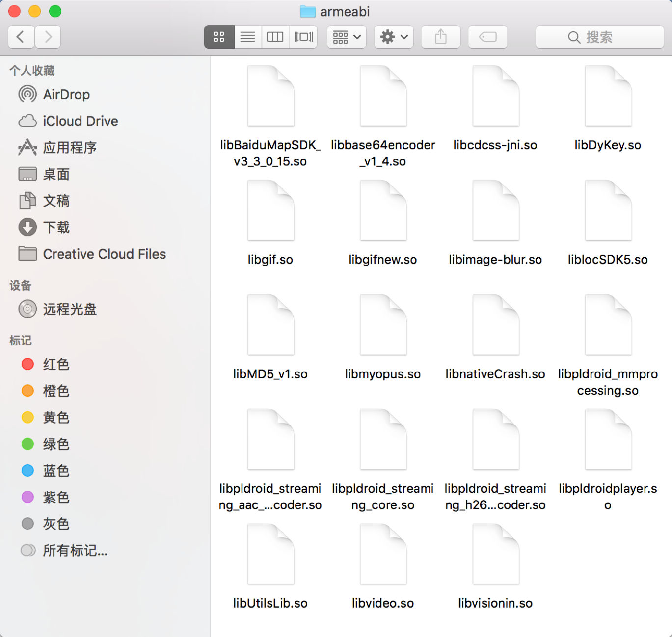
Task: Click the search field
Action: click(x=599, y=37)
